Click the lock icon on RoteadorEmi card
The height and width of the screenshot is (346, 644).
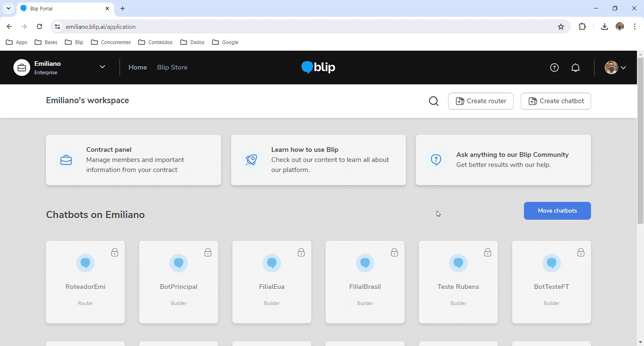pyautogui.click(x=115, y=252)
